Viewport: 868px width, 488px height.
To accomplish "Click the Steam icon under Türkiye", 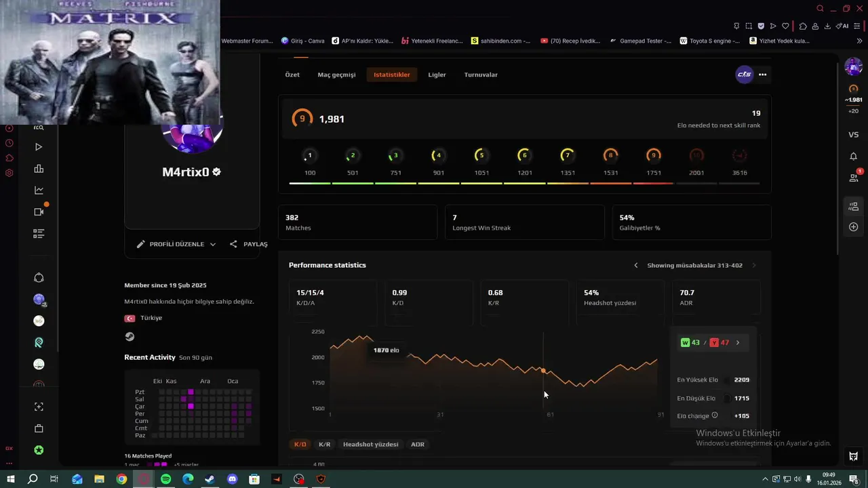I will tap(130, 336).
